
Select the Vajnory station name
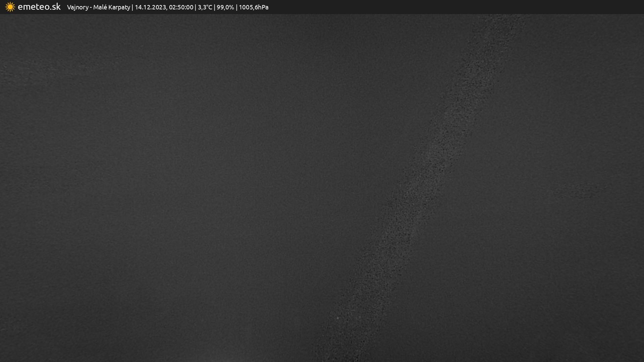[78, 7]
